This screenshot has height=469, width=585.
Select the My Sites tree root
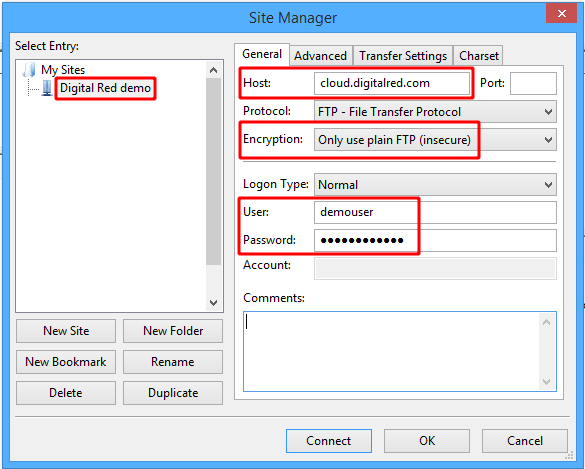[x=63, y=70]
